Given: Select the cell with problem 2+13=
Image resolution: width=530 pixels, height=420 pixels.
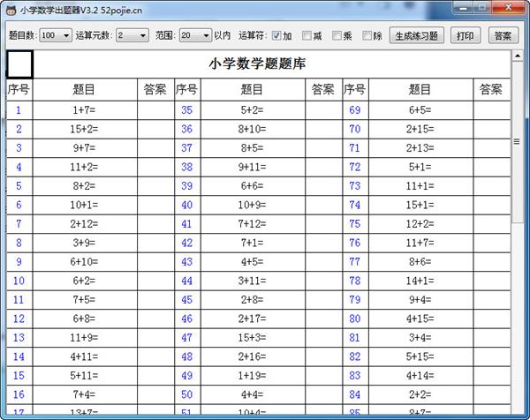Looking at the screenshot, I should coord(420,148).
